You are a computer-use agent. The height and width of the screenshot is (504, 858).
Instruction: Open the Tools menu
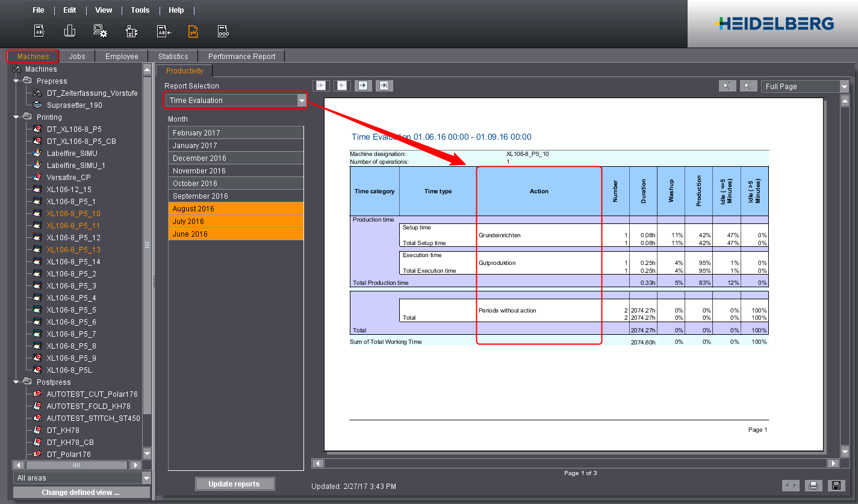[140, 10]
